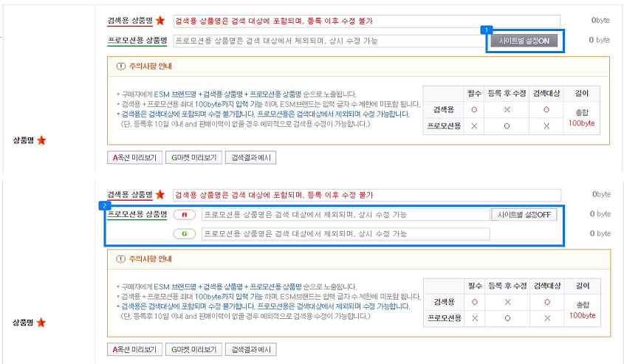Click the blue annotation marker numbered 1
The image size is (624, 364).
[485, 30]
